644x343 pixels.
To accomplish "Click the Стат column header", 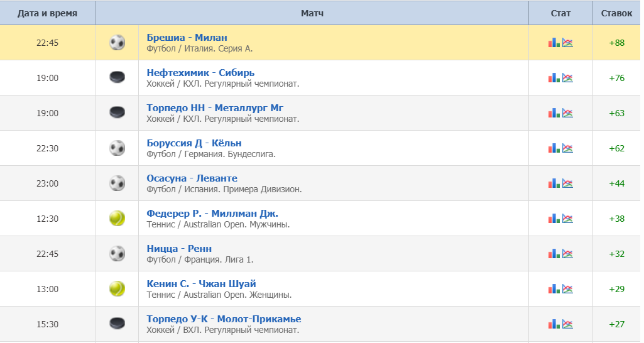I will (x=560, y=13).
